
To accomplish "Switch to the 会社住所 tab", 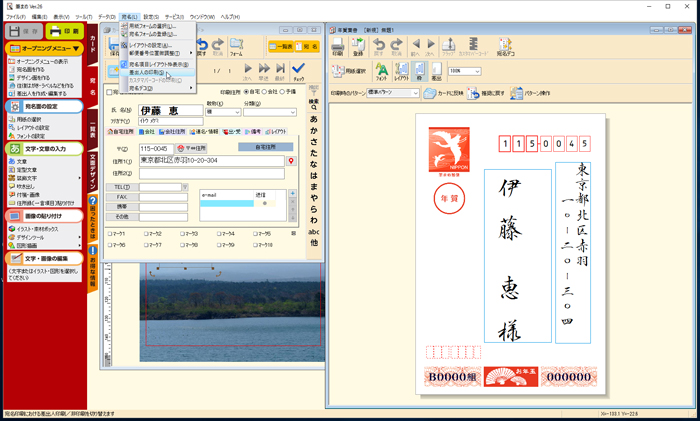I will [172, 132].
